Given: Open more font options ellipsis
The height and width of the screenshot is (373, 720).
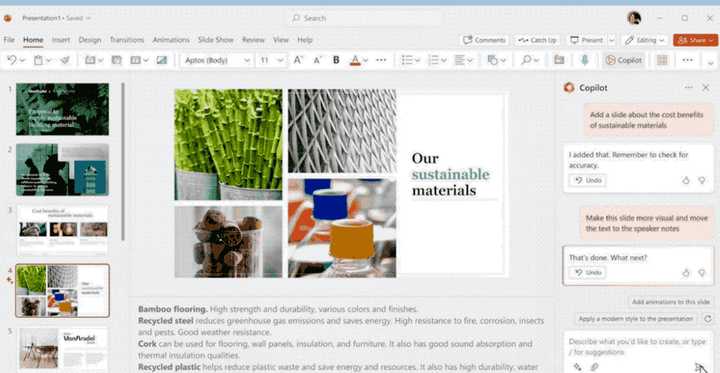Looking at the screenshot, I should [381, 60].
